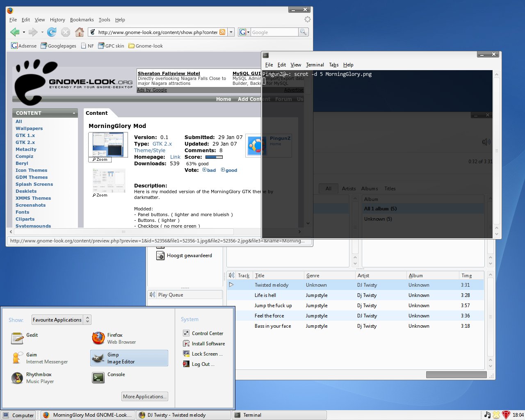Click Firefox back arrow button

pos(15,32)
